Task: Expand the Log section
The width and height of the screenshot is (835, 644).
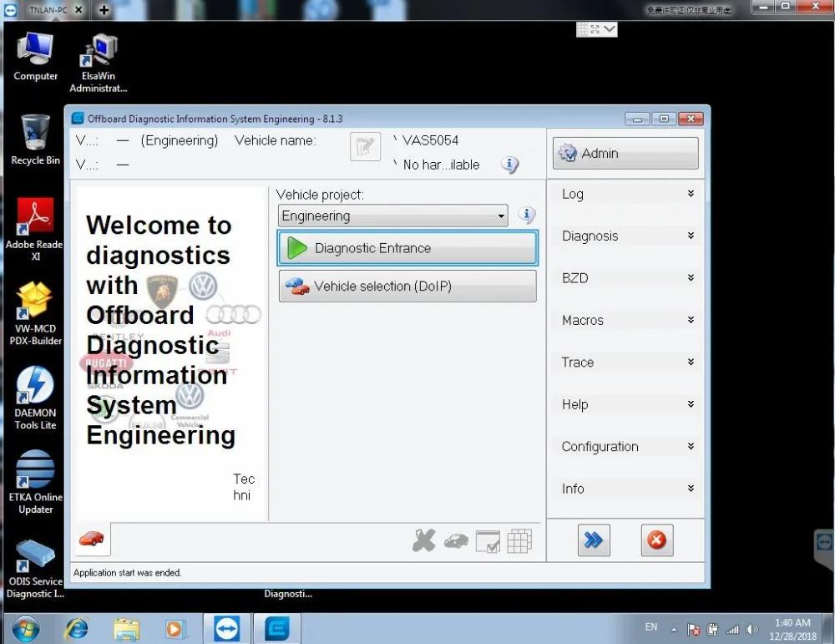Action: pyautogui.click(x=628, y=194)
